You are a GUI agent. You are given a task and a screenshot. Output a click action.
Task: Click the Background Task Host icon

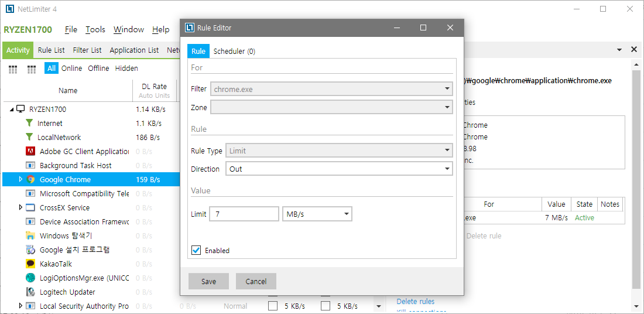click(30, 165)
